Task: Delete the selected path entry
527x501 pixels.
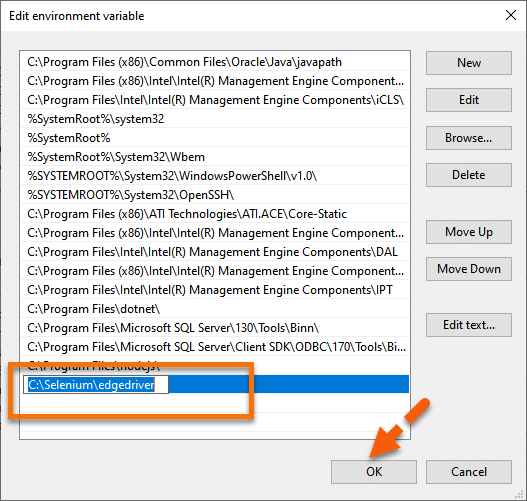Action: pyautogui.click(x=469, y=175)
